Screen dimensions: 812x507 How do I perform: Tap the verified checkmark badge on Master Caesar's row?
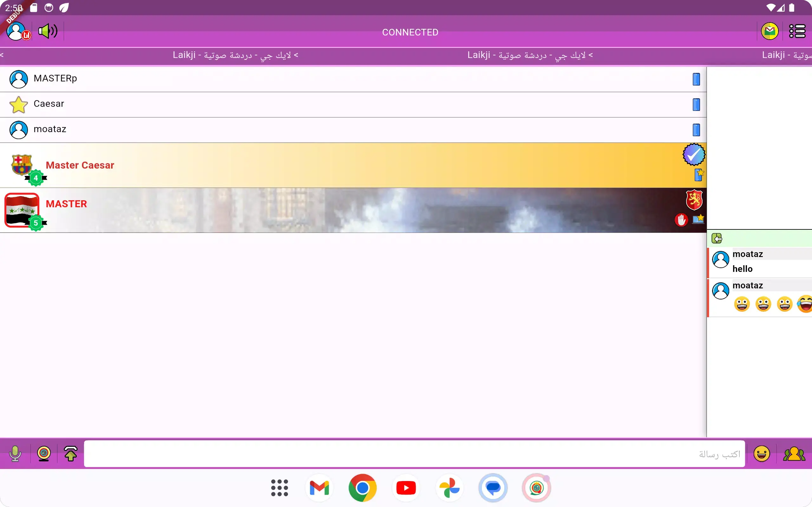pyautogui.click(x=693, y=155)
